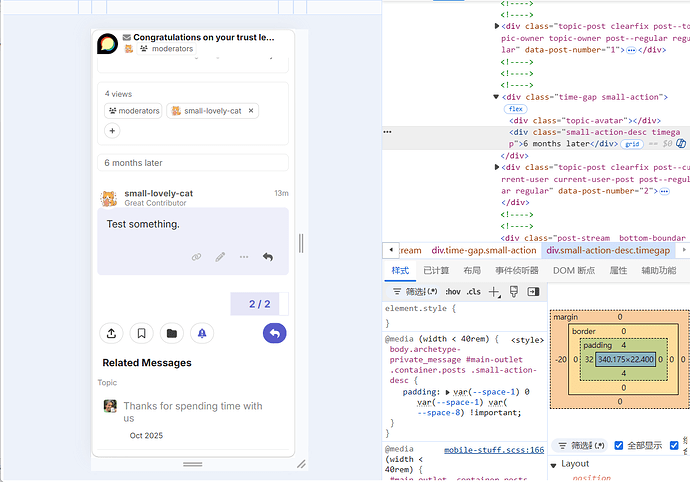Switch to the 已计算 tab

[x=436, y=270]
